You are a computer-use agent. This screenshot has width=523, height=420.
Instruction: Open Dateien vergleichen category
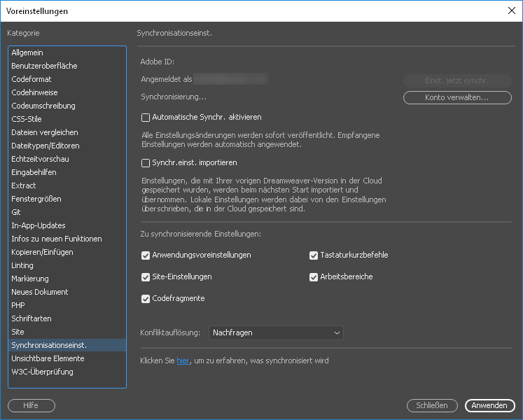click(x=67, y=132)
